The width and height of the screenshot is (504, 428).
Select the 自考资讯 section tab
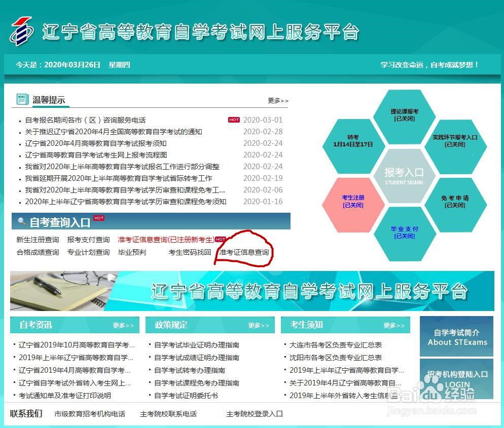click(x=35, y=325)
